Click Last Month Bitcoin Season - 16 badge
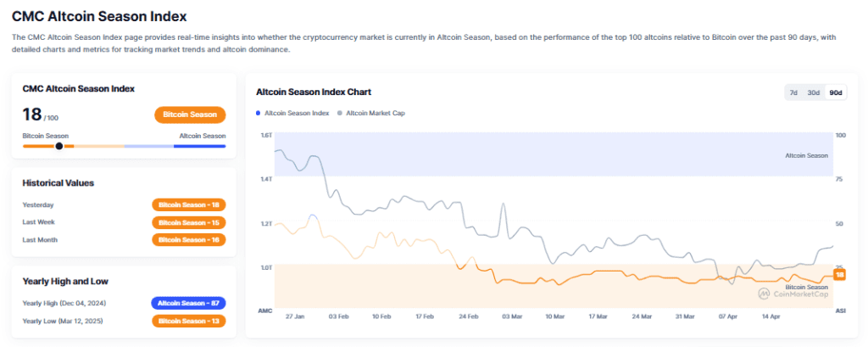This screenshot has height=347, width=868. point(189,240)
